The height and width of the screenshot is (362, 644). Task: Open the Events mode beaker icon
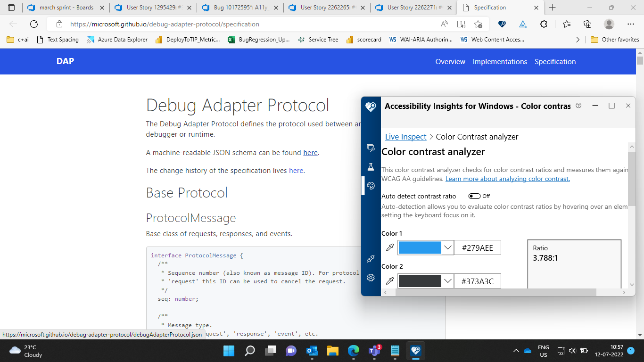(371, 166)
